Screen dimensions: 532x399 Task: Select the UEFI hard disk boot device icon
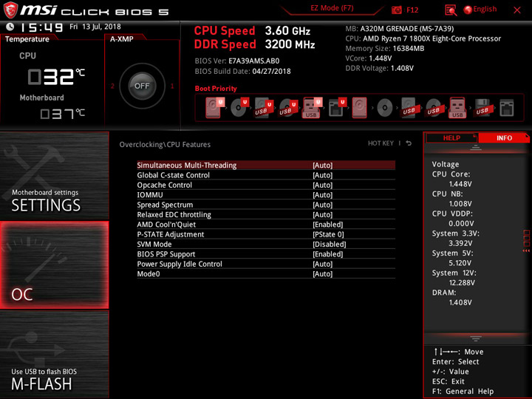[x=214, y=108]
